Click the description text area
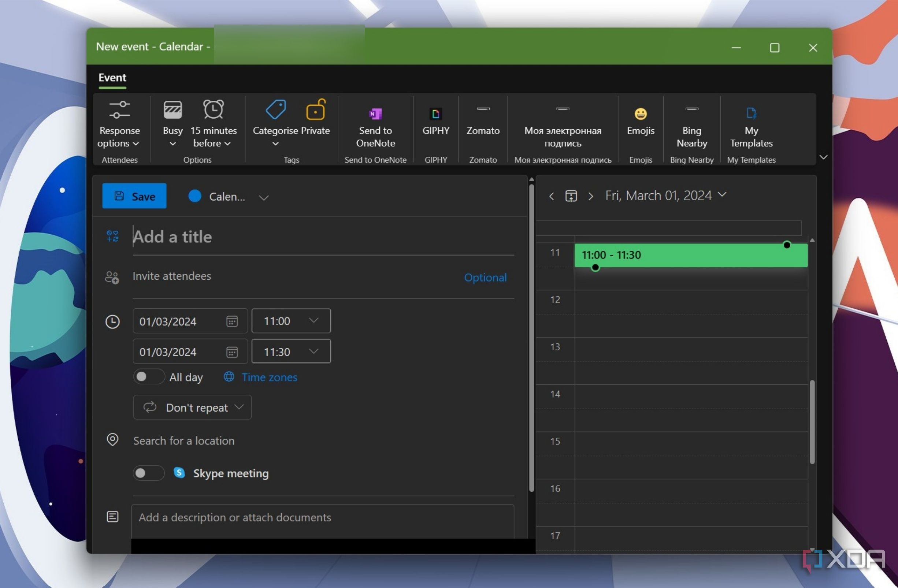 click(323, 521)
